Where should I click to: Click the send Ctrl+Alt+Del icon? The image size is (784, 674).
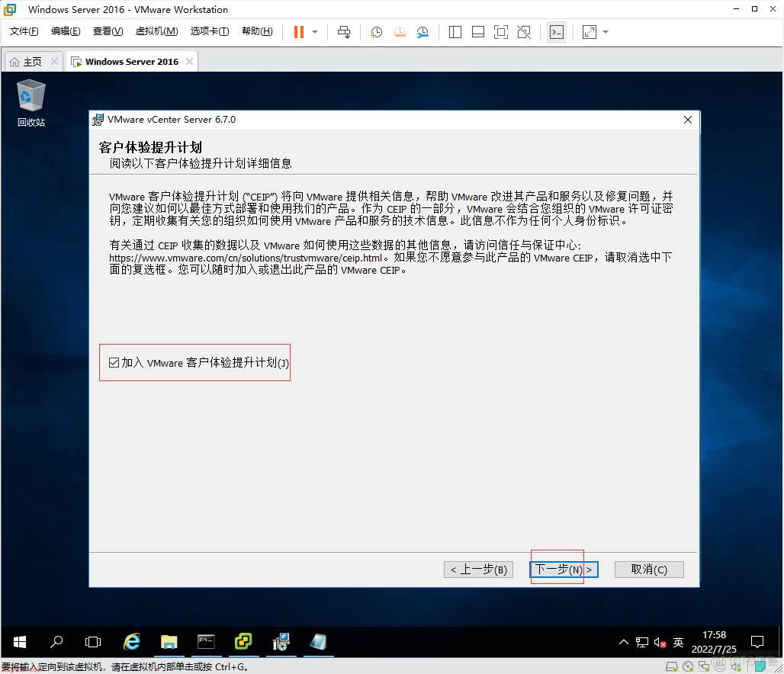point(343,32)
